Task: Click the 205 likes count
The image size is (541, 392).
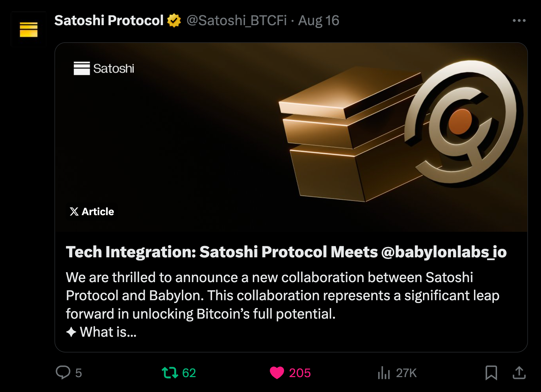Action: point(300,373)
